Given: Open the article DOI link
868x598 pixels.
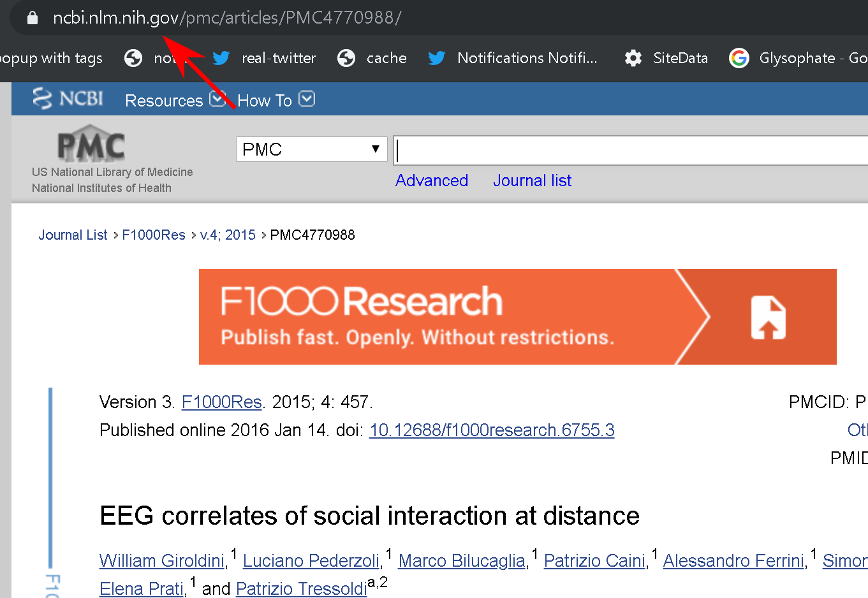Looking at the screenshot, I should (x=491, y=430).
